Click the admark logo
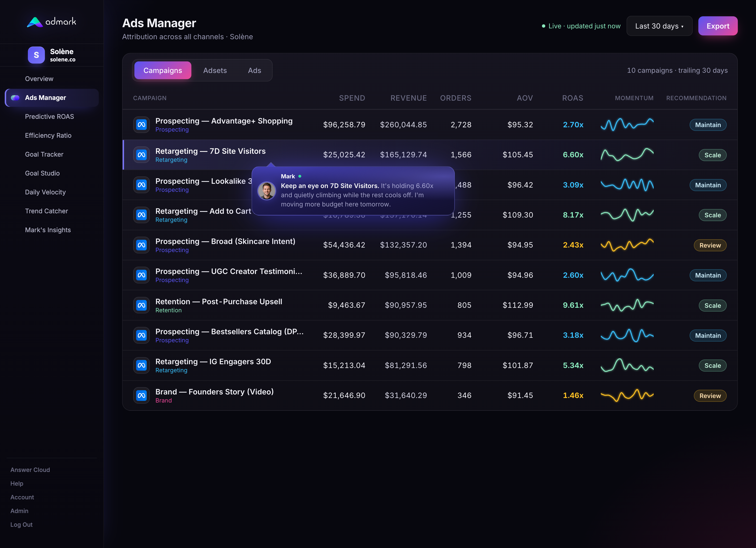756x548 pixels. click(51, 22)
